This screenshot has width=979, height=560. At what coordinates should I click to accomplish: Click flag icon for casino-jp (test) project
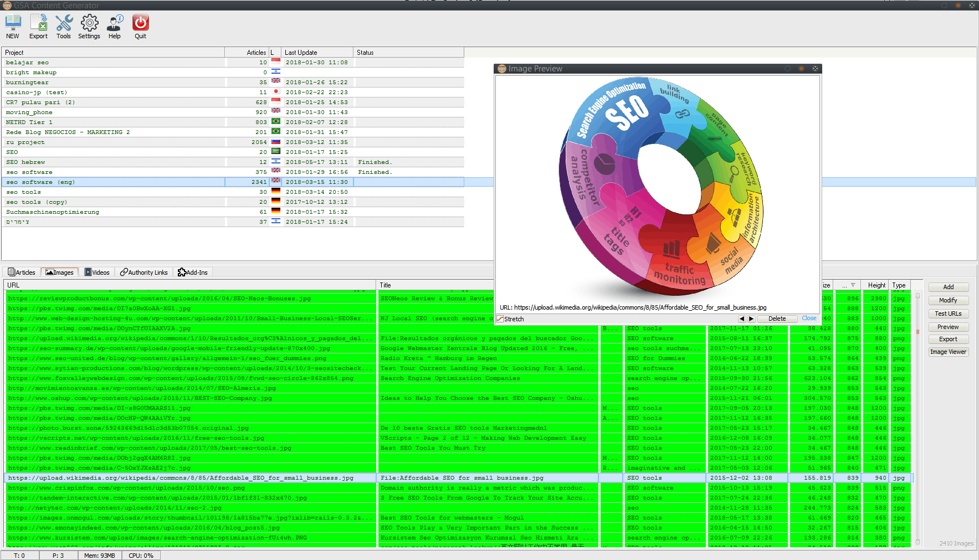(276, 91)
